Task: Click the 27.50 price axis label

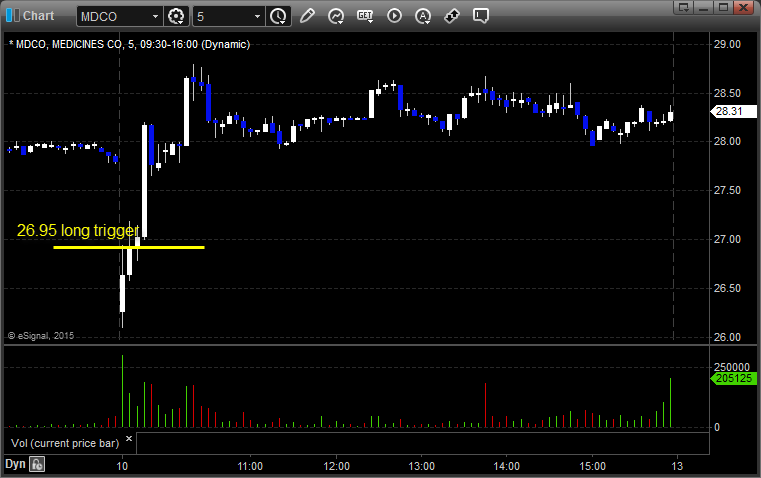Action: (727, 190)
